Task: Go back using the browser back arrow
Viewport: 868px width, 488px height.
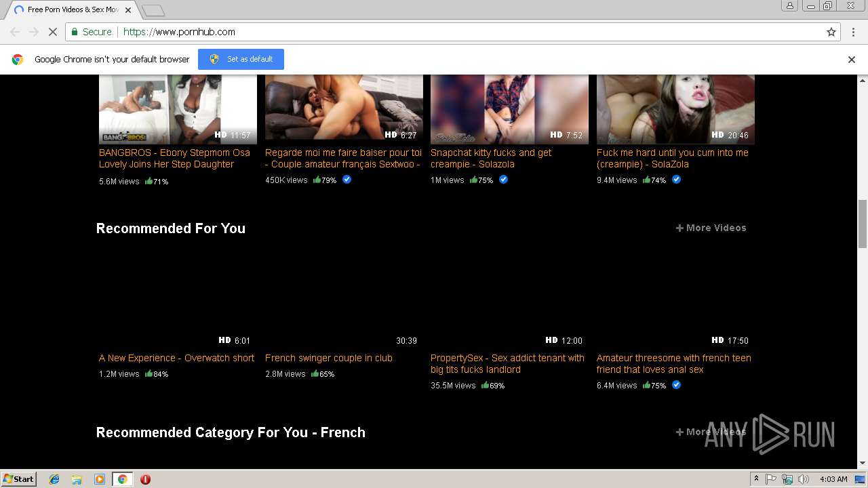Action: [x=15, y=32]
